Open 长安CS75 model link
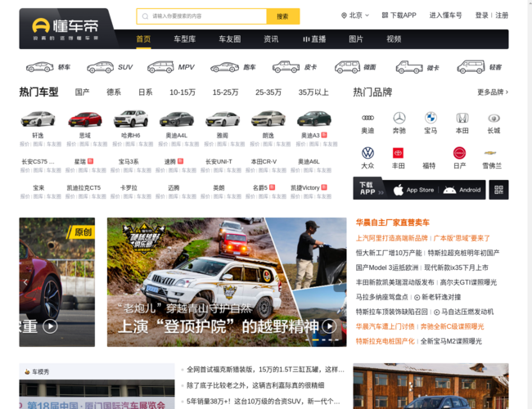 click(x=38, y=162)
